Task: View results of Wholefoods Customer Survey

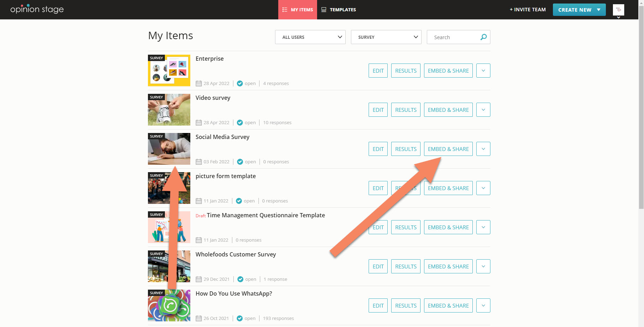Action: pos(406,266)
